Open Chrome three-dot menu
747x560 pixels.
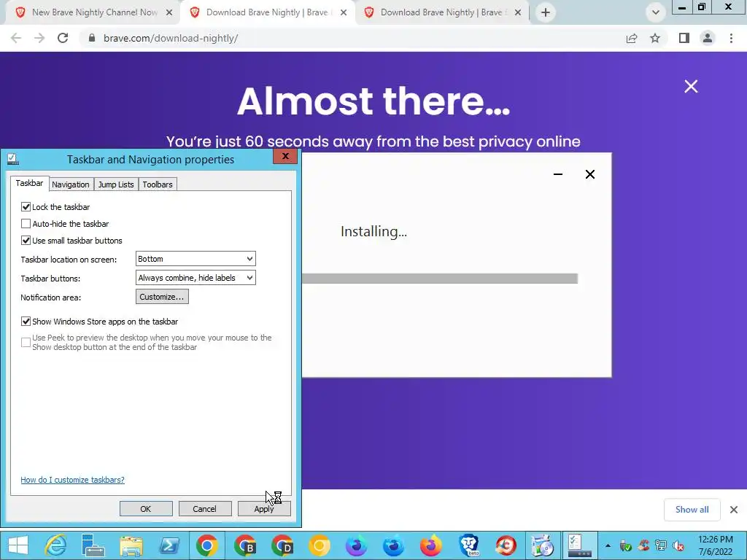coord(731,38)
